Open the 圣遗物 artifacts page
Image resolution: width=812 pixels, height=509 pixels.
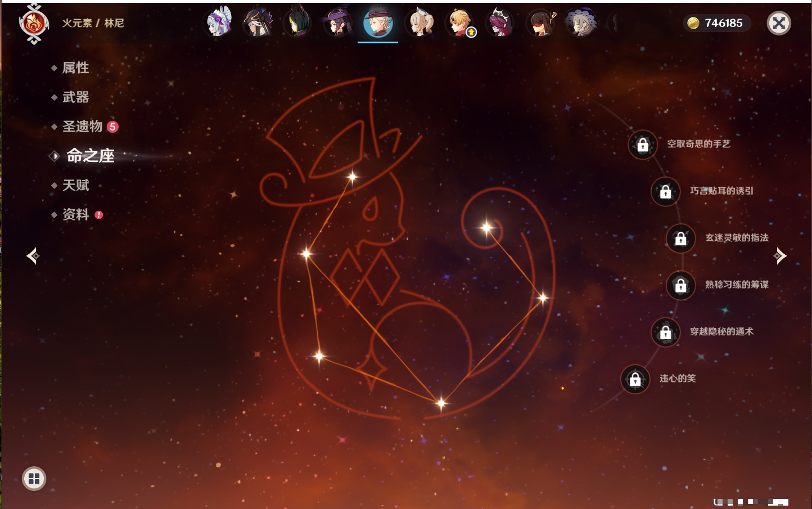coord(82,127)
